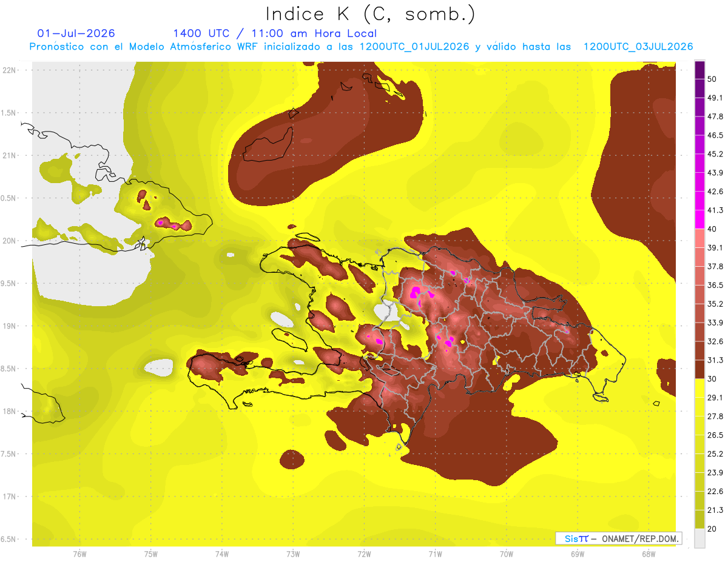
Task: Click the legend number "20" beside the colorbar
Action: 713,529
